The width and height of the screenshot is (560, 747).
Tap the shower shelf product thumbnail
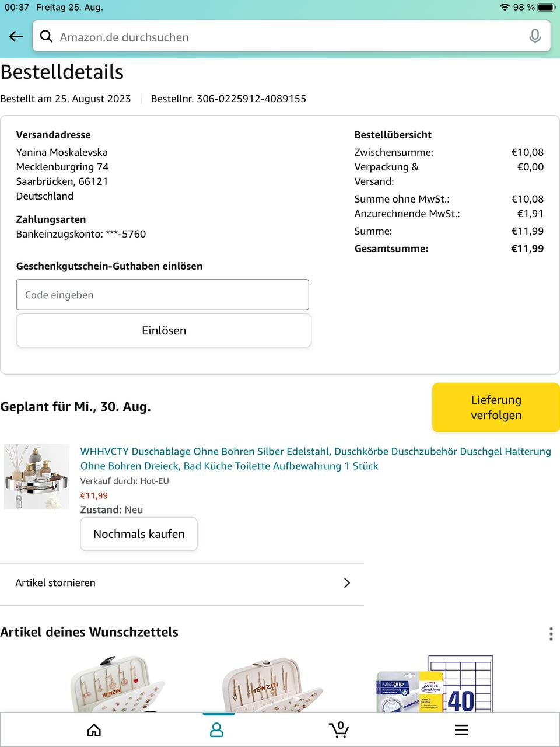pos(36,477)
